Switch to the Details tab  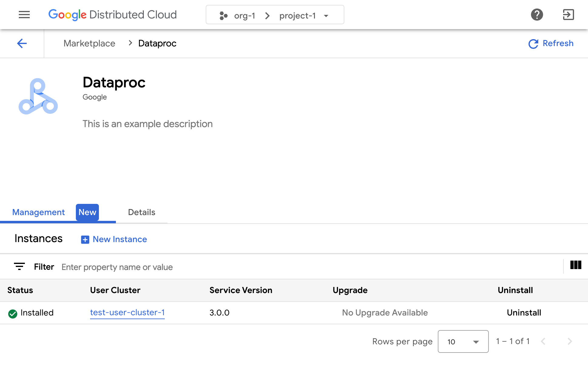click(141, 212)
